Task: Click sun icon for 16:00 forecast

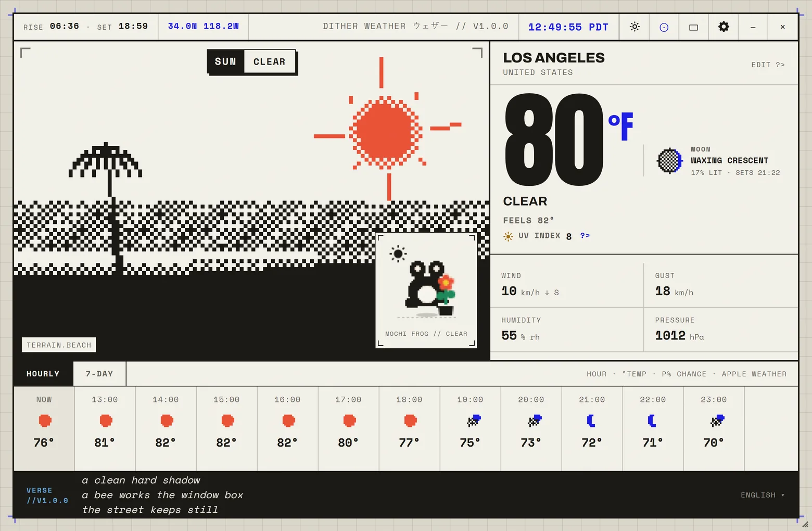Action: pyautogui.click(x=288, y=421)
